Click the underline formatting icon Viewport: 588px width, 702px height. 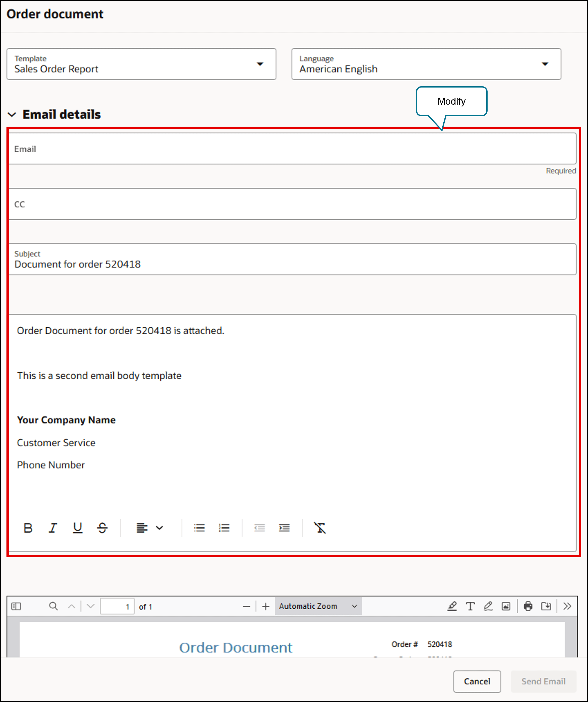pyautogui.click(x=77, y=528)
